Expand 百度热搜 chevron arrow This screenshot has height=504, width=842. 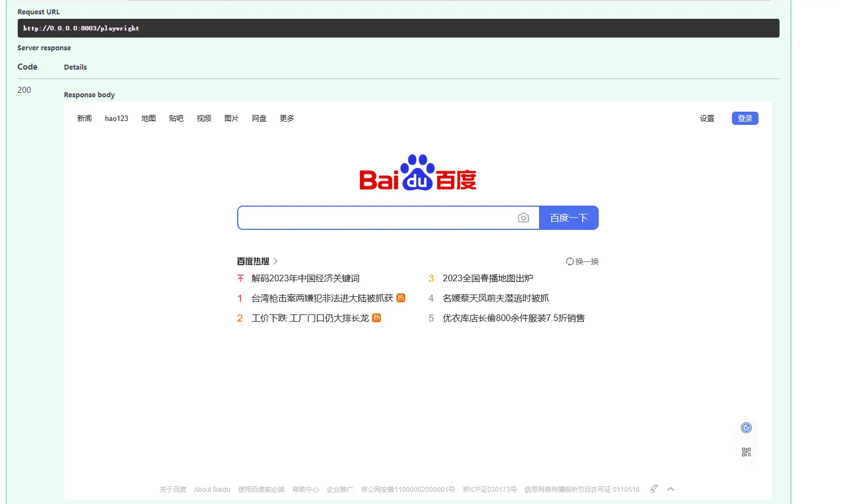click(275, 261)
